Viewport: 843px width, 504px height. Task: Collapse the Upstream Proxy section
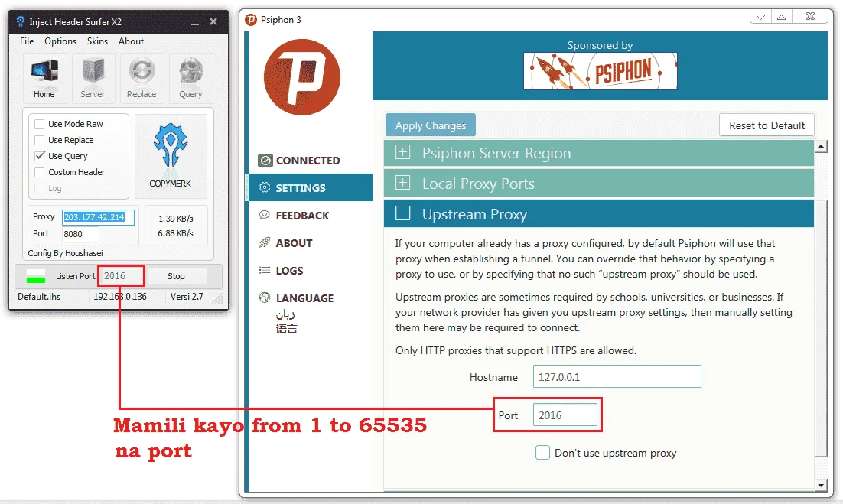click(x=599, y=214)
